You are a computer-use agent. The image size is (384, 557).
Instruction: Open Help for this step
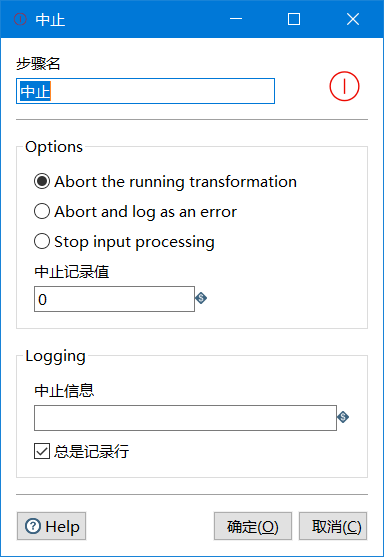pyautogui.click(x=52, y=526)
